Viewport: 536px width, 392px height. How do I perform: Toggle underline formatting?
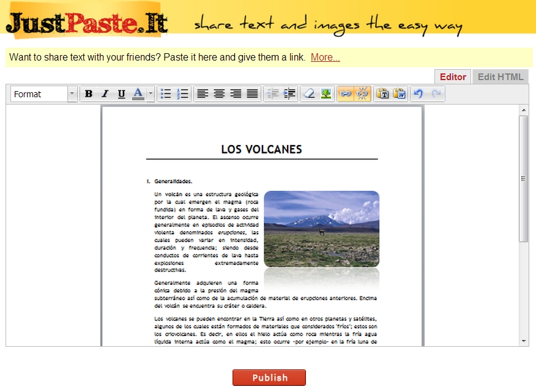click(121, 94)
